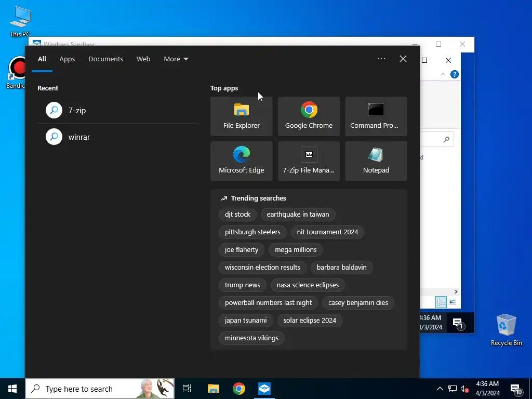Viewport: 532px width, 399px height.
Task: Click the Type here to search box
Action: [x=100, y=389]
